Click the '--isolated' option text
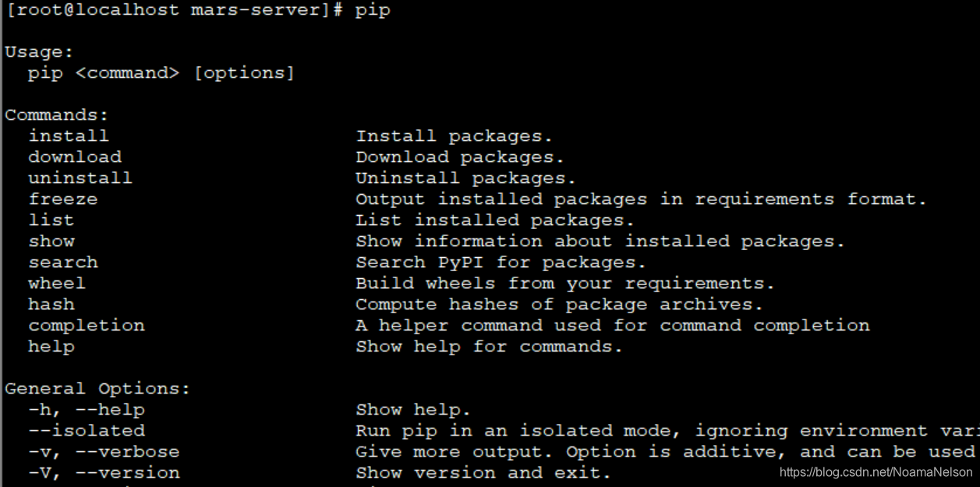980x487 pixels. (87, 431)
